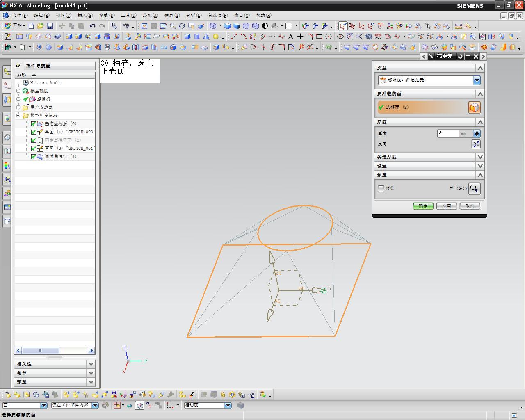The height and width of the screenshot is (420, 525).
Task: Click the New file icon
Action: tap(31, 26)
